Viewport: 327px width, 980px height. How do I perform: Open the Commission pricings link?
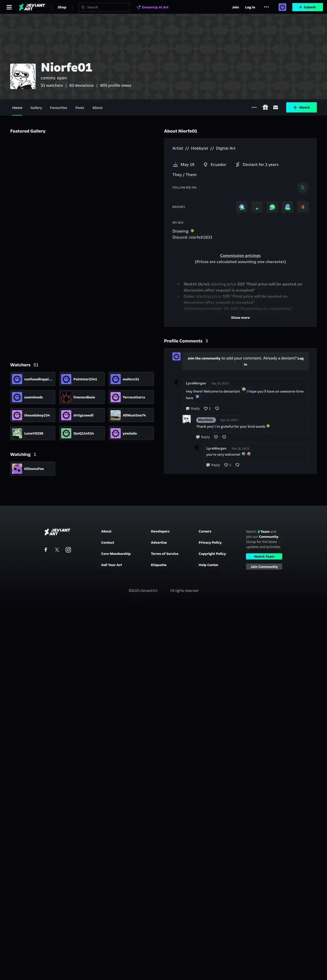(240, 256)
